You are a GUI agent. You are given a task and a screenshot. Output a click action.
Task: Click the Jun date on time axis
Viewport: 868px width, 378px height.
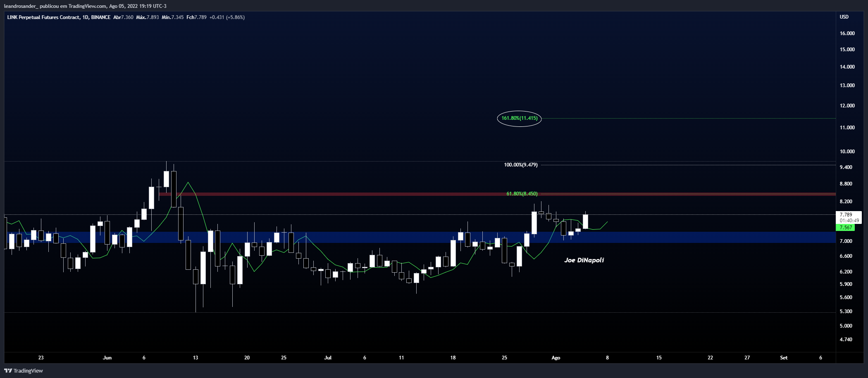[x=107, y=358]
